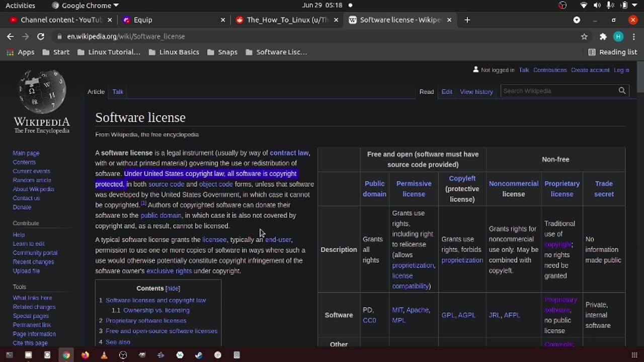
Task: Open the Reading list panel
Action: [x=613, y=52]
